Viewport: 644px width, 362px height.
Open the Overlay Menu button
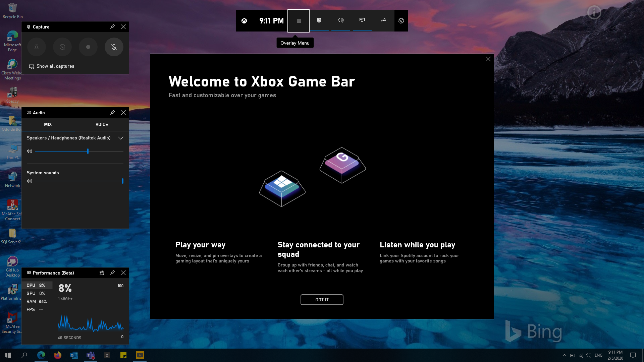[299, 21]
